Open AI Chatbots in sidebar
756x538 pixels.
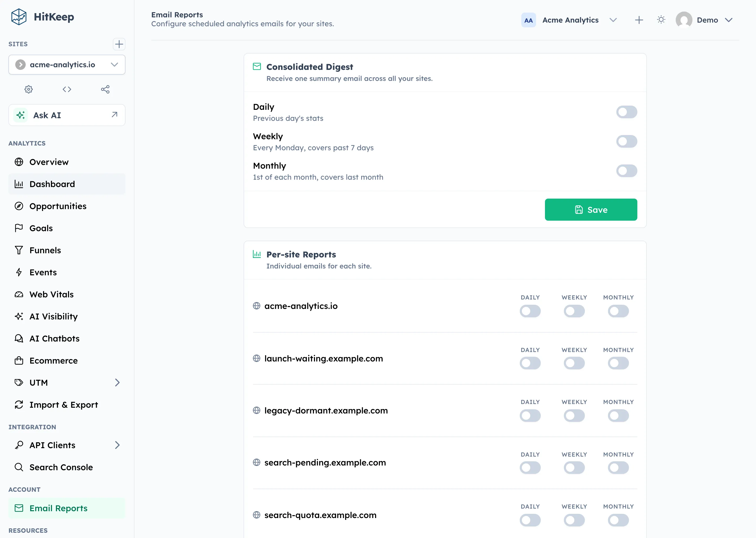[67, 339]
